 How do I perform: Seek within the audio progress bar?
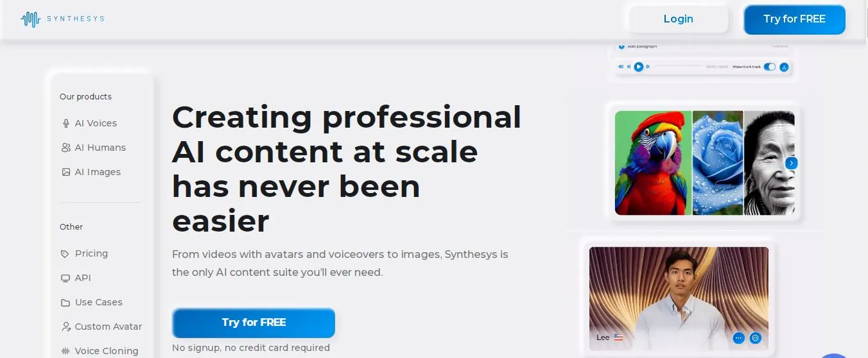679,67
